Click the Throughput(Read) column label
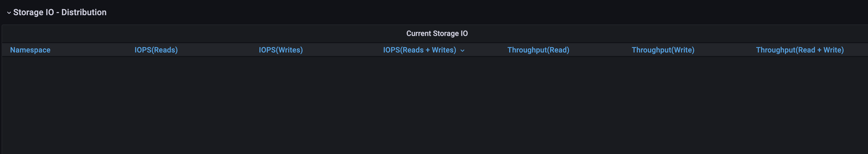The width and height of the screenshot is (868, 154). pyautogui.click(x=538, y=50)
